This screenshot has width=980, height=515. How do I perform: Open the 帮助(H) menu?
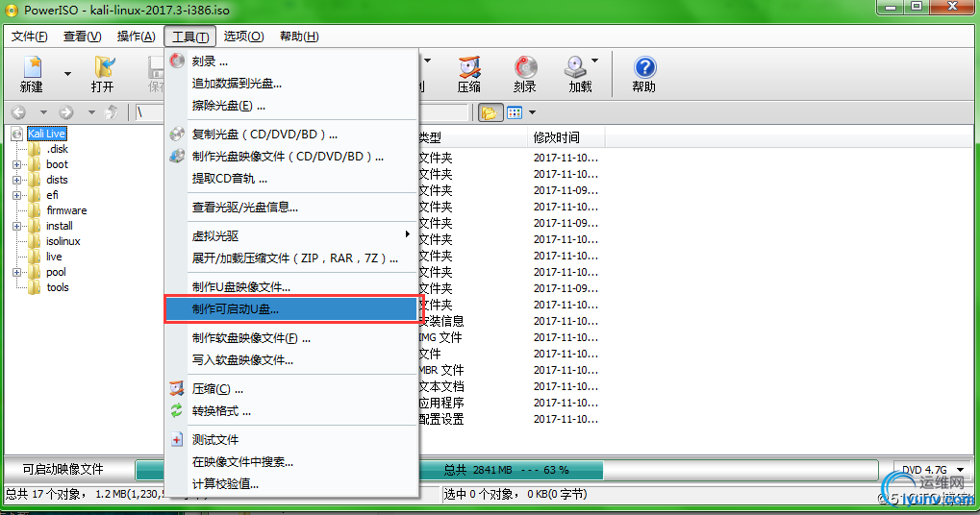299,37
